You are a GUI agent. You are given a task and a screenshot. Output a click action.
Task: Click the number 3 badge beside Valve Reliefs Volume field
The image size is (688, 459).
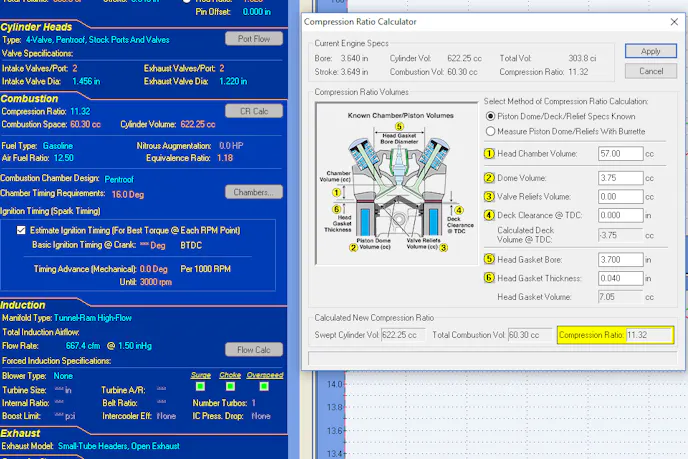click(490, 197)
